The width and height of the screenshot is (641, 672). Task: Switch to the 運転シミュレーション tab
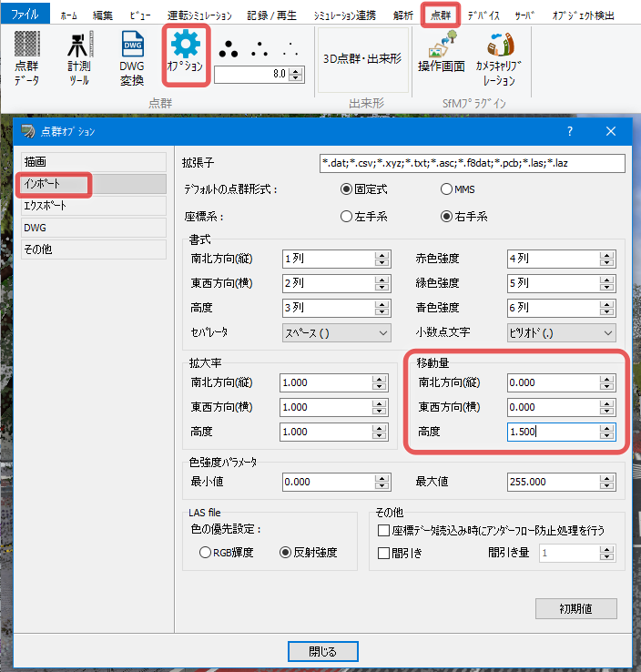(199, 15)
